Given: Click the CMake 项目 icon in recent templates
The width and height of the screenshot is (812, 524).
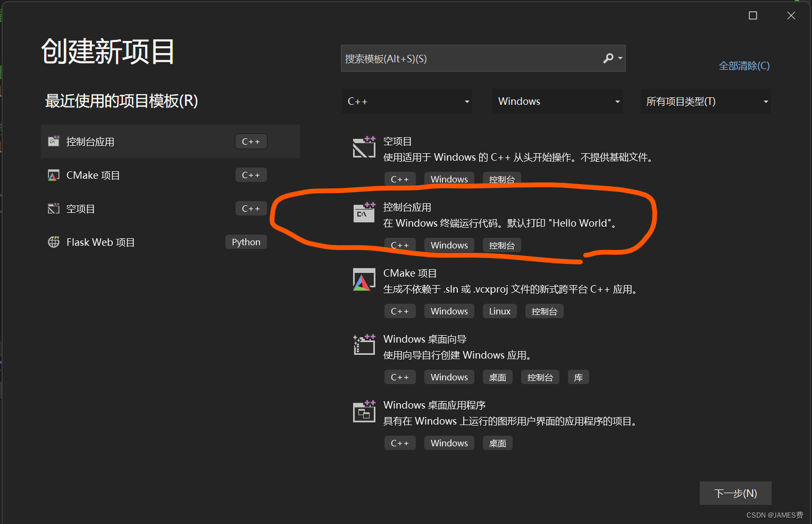Looking at the screenshot, I should point(53,174).
